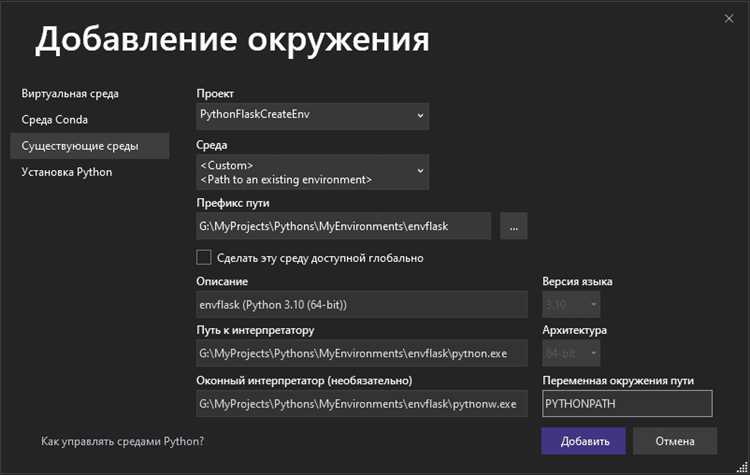Click the Отмена button

coord(675,441)
